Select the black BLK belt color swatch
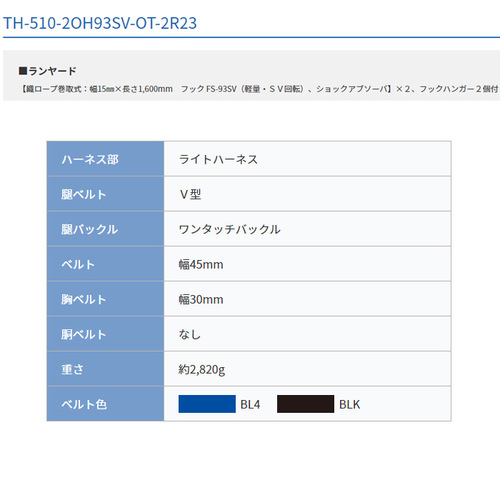This screenshot has width=500, height=500. [305, 404]
